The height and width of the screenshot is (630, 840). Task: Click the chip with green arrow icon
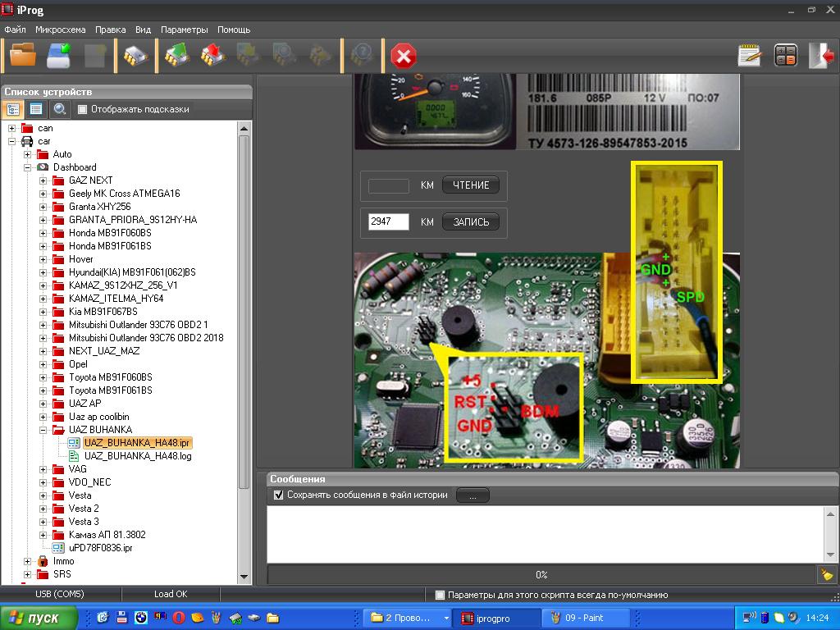coord(176,56)
